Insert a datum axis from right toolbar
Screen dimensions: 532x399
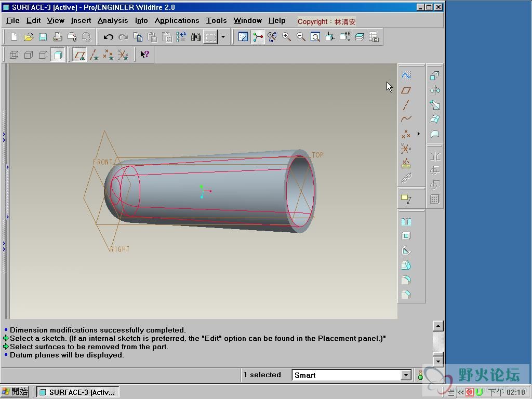pyautogui.click(x=406, y=105)
